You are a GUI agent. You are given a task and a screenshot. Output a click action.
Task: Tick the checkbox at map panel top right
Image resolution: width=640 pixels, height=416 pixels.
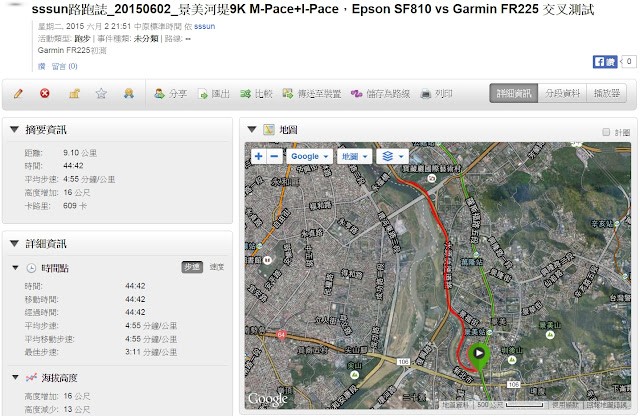[606, 132]
